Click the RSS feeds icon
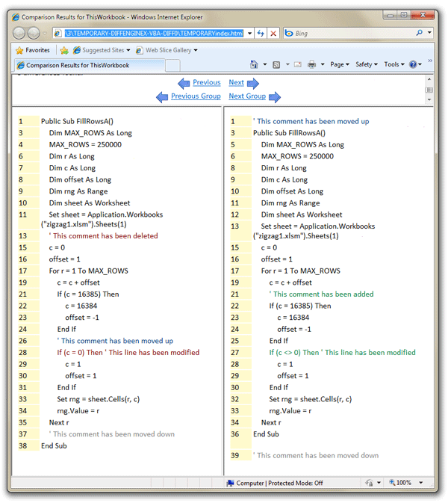448x503 pixels. coord(276,65)
